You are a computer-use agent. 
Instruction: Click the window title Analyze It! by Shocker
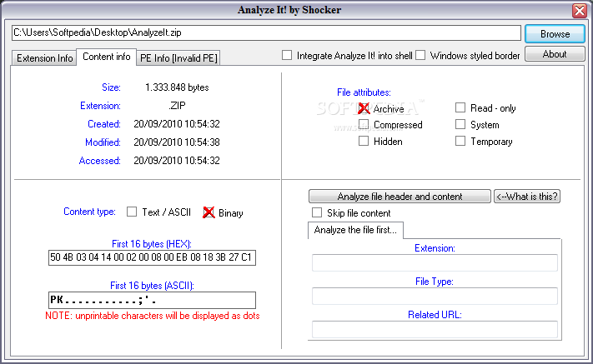(x=289, y=10)
